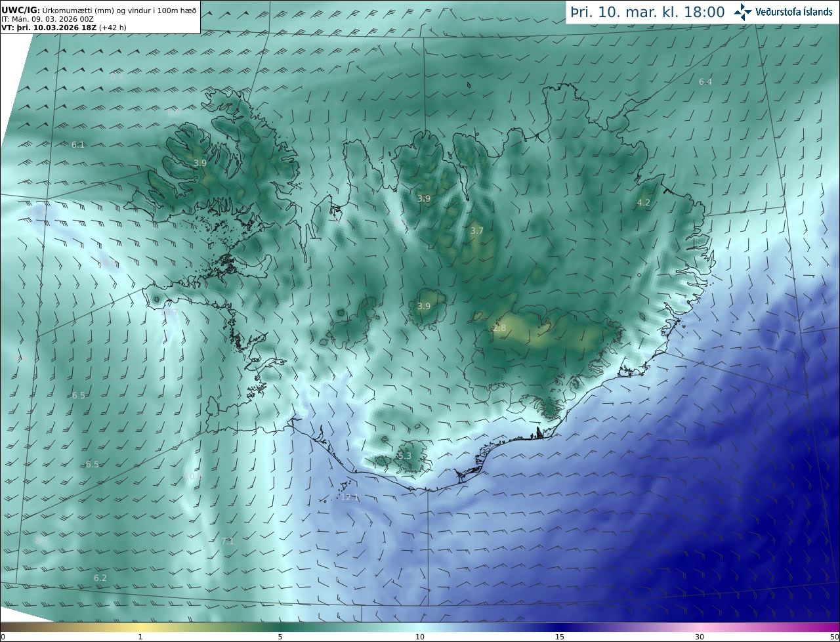Click the colour scale at the 50 tick
Viewport: 840px width, 642px height.
pos(834,637)
